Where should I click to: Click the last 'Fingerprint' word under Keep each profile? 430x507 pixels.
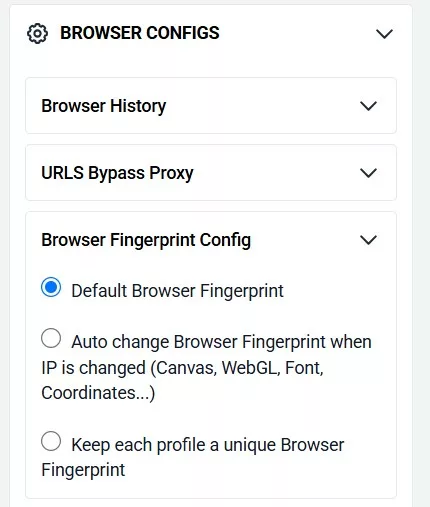coord(83,470)
